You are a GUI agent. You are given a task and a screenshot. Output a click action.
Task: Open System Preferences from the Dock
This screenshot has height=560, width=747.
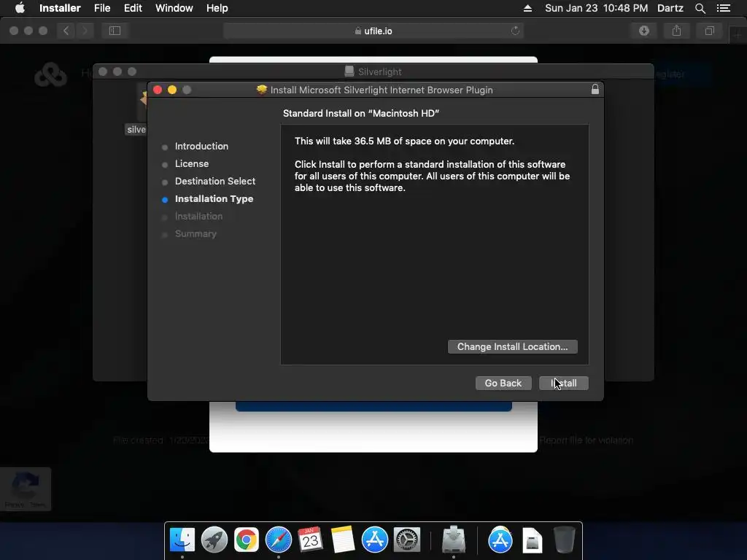pyautogui.click(x=407, y=540)
